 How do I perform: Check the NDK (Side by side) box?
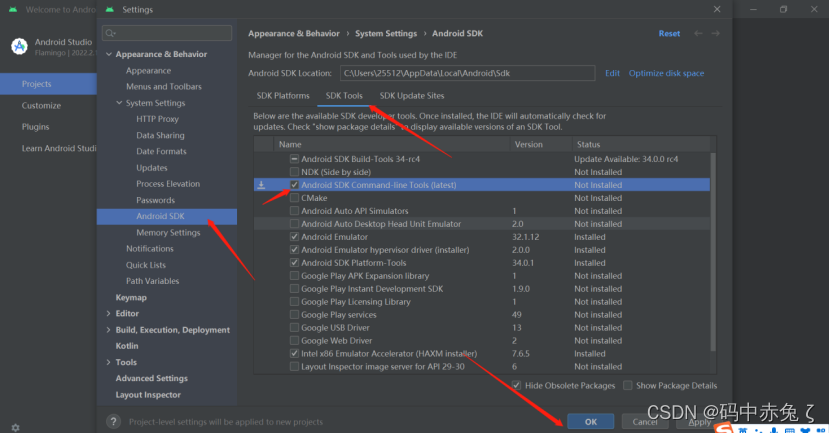[x=294, y=172]
